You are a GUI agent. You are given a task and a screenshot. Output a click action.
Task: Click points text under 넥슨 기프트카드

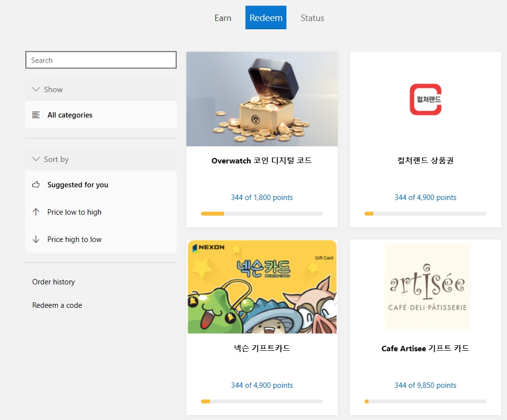coord(262,385)
